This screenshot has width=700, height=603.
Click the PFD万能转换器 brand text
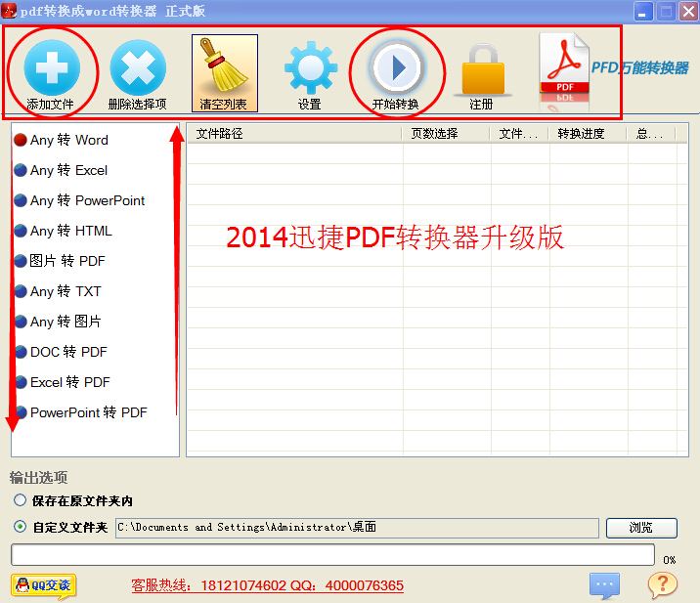pos(639,67)
